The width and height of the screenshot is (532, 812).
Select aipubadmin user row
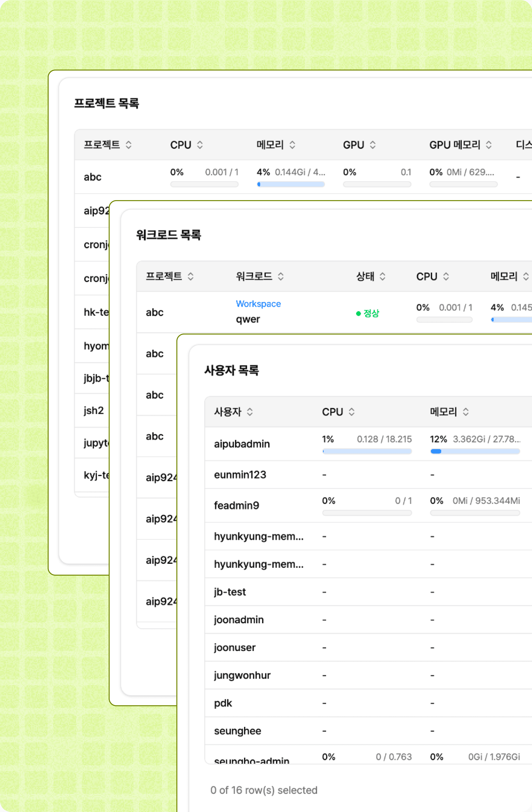368,444
